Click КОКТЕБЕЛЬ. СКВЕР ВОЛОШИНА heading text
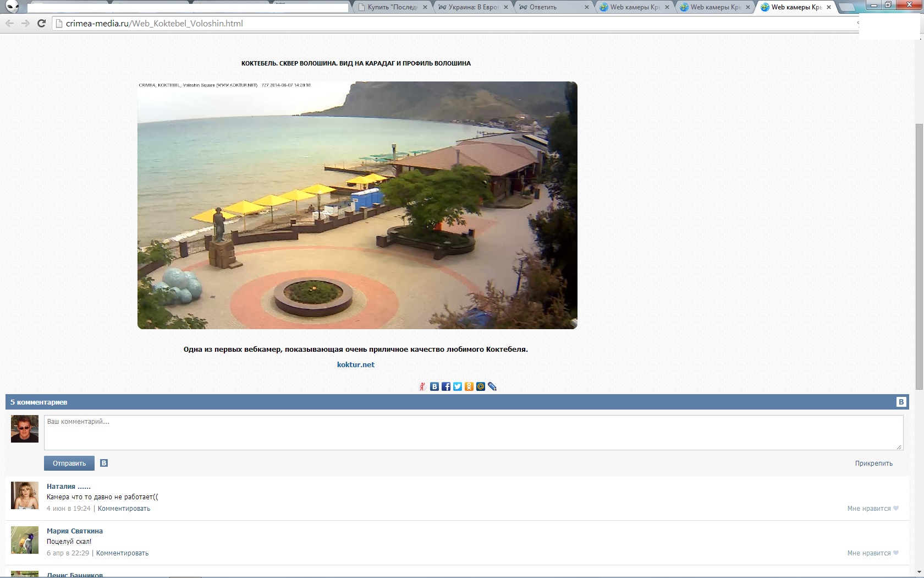 [x=356, y=63]
